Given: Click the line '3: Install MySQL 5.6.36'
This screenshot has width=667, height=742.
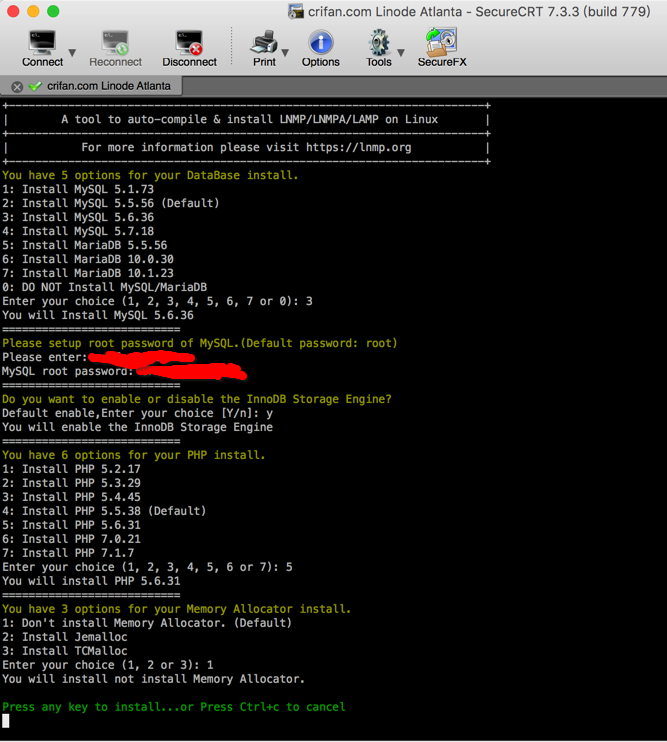Looking at the screenshot, I should point(78,217).
